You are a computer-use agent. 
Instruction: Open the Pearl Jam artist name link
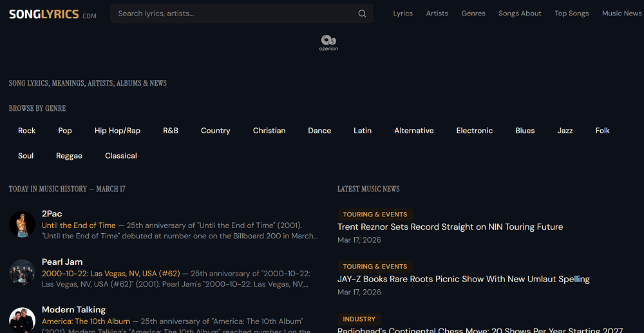pos(62,262)
